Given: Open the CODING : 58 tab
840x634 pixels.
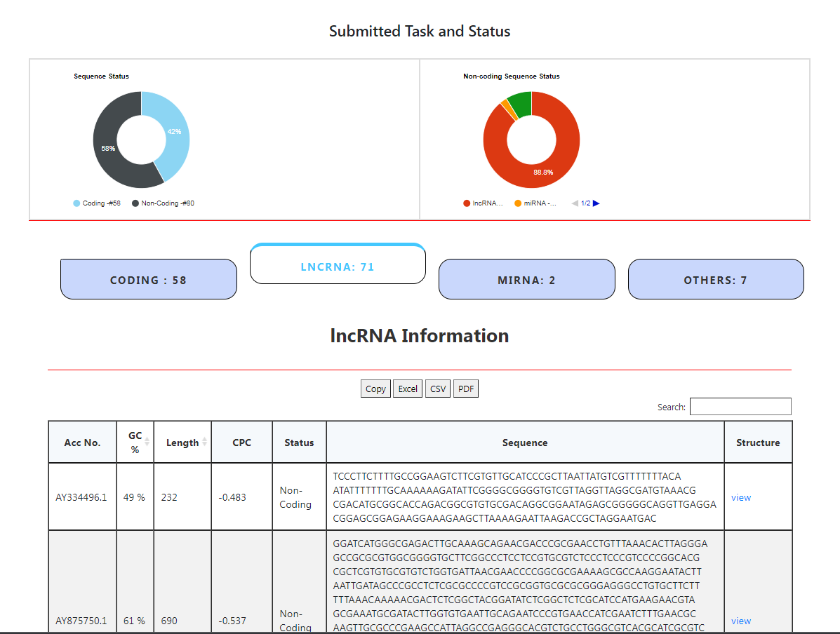Looking at the screenshot, I should coord(148,280).
